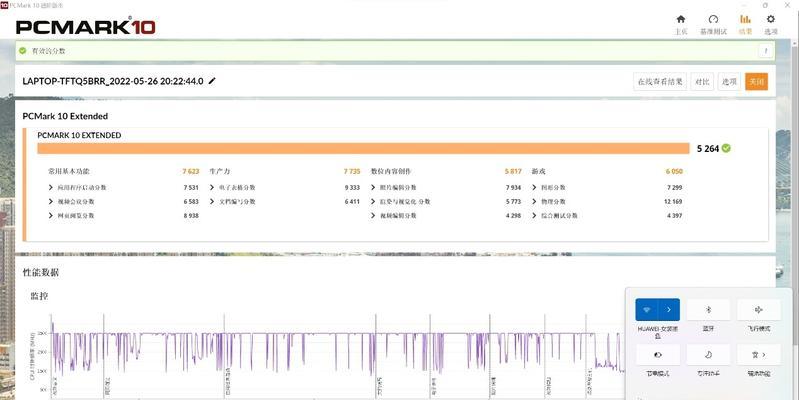Click the Gaming score value 6 050
Viewport: 799px width, 400px height.
click(674, 172)
